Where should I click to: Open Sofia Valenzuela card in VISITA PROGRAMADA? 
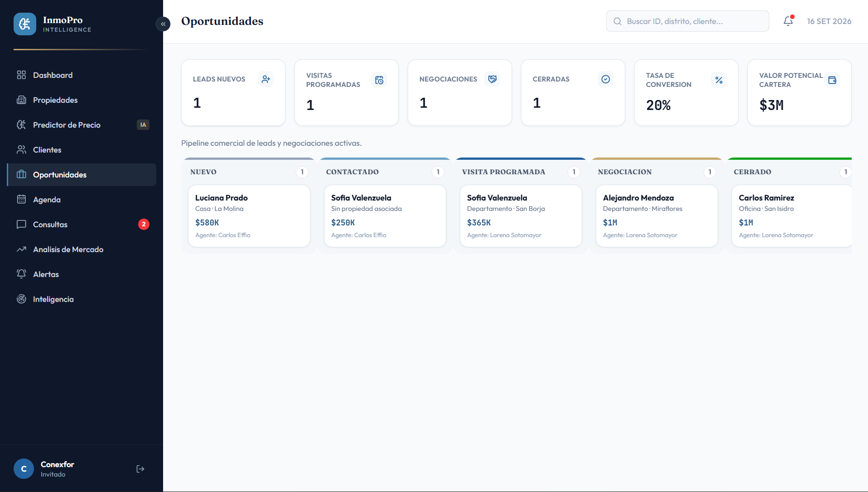tap(521, 216)
